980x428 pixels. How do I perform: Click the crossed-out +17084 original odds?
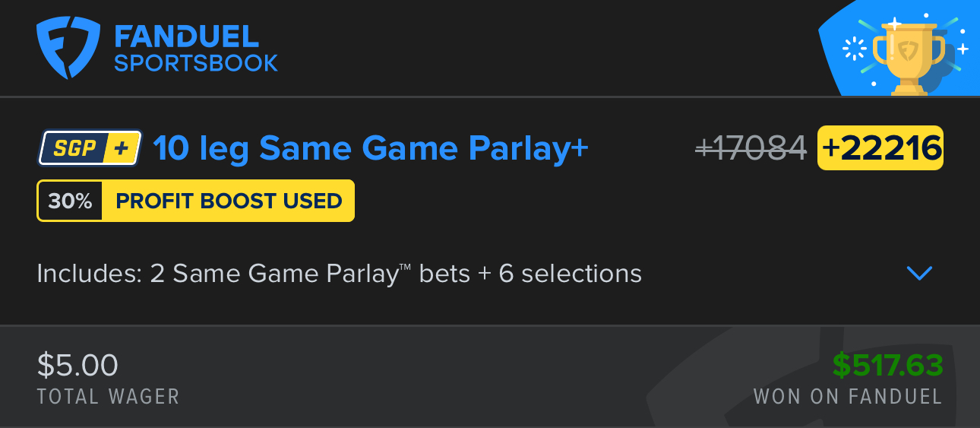[751, 148]
